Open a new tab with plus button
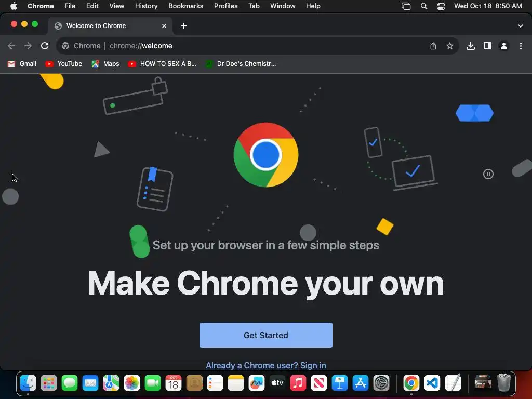This screenshot has height=399, width=532. click(x=184, y=26)
